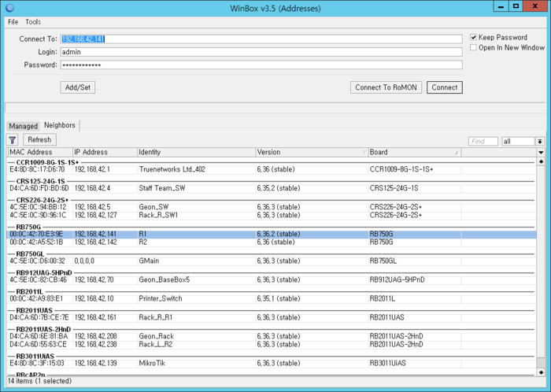The image size is (551, 392).
Task: Select Geon_BaseBox5 neighbor row
Action: (272, 280)
